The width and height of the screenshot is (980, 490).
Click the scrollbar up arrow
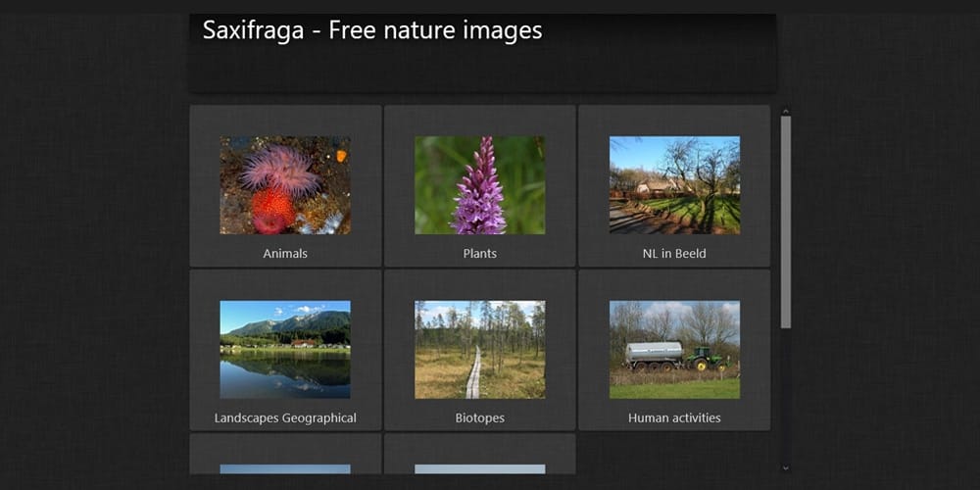point(786,112)
